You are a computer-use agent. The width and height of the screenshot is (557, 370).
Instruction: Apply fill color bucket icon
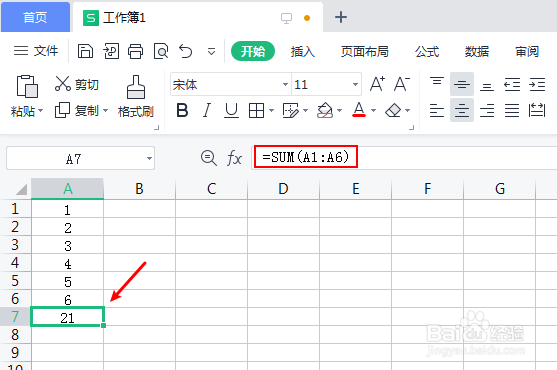click(325, 110)
